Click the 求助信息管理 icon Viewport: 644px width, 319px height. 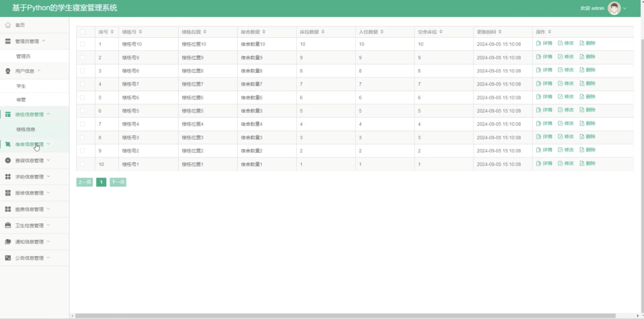8,177
